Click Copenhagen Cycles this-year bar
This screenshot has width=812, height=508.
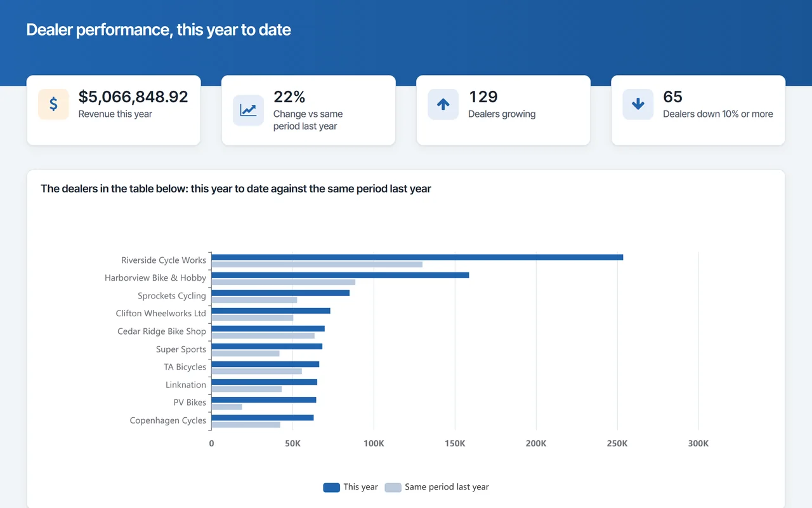pos(263,417)
